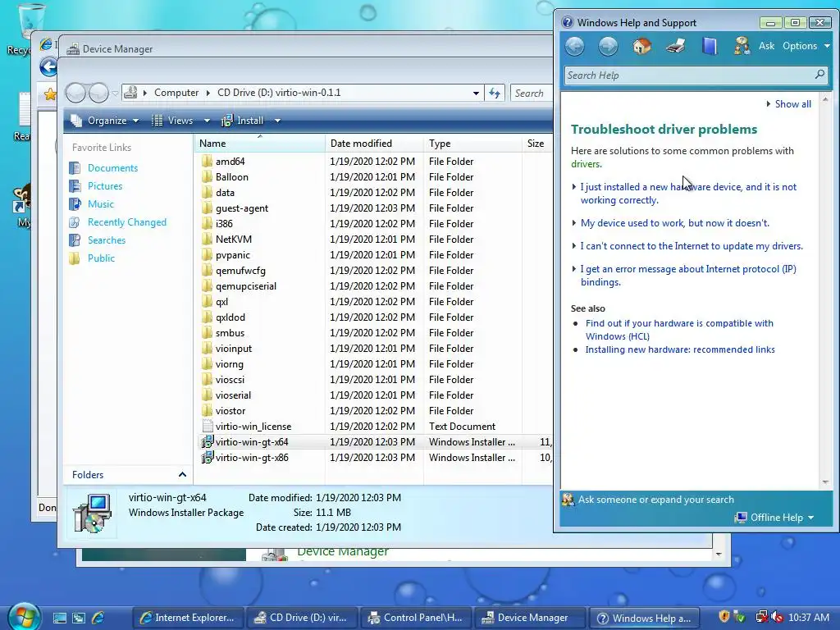Click the amd64 folder icon
840x630 pixels.
(x=208, y=162)
